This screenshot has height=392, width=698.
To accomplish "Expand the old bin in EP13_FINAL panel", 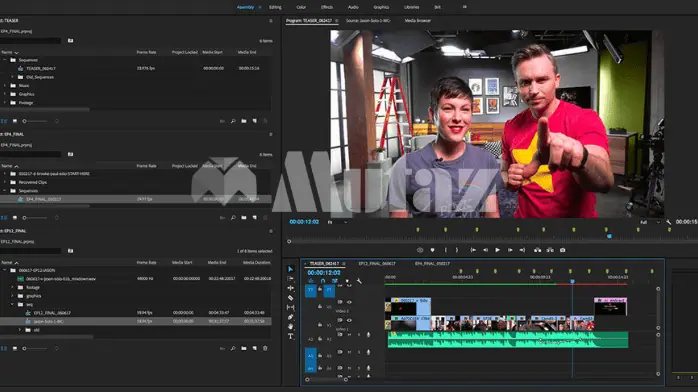I will coord(20,330).
